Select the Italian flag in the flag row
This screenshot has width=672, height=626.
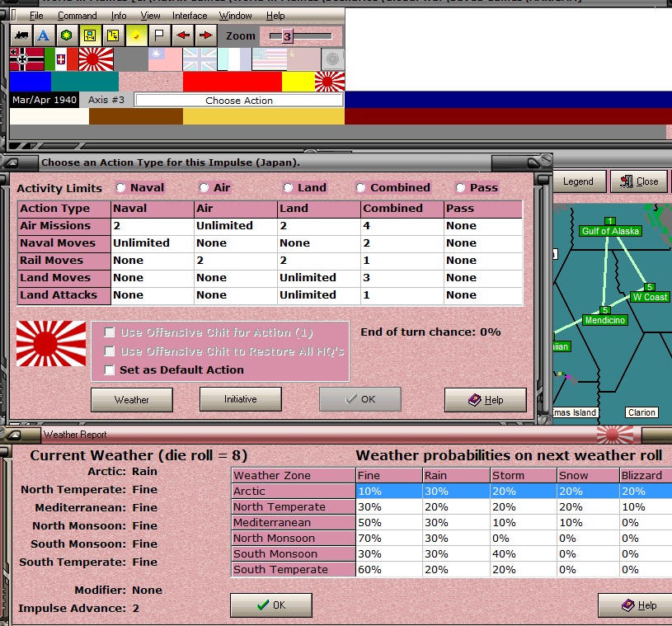[x=61, y=59]
